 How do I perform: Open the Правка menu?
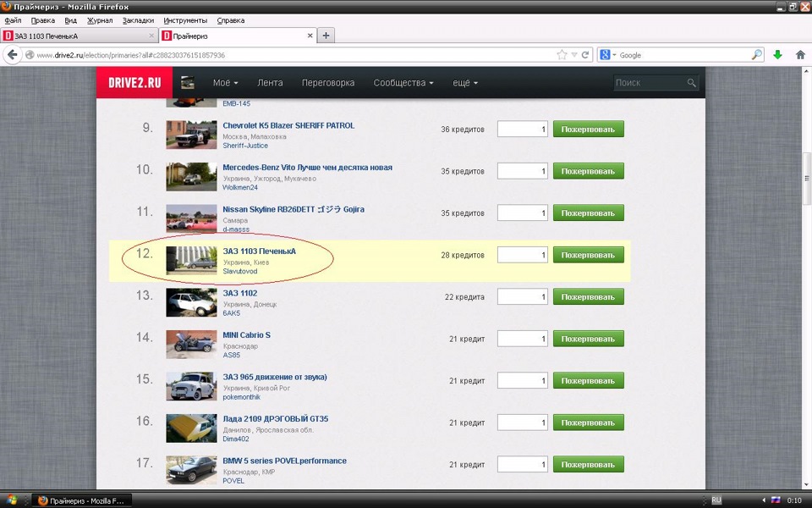[x=42, y=20]
